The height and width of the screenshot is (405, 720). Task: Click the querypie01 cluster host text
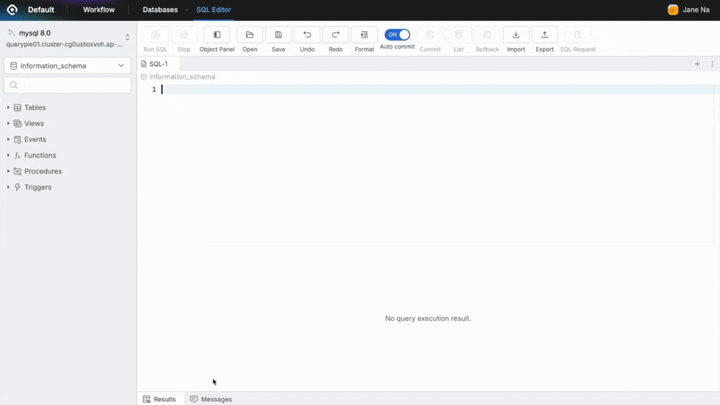point(64,45)
